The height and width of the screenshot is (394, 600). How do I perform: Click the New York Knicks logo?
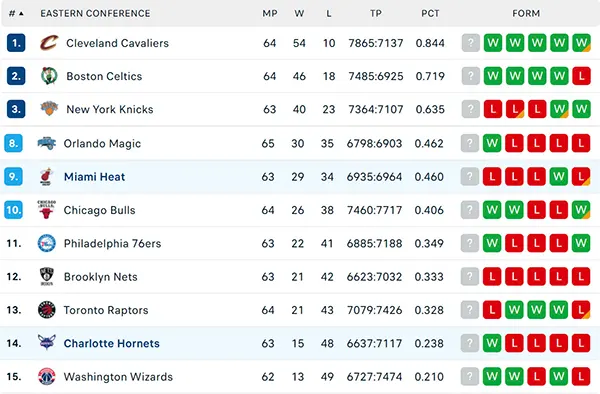click(x=49, y=109)
